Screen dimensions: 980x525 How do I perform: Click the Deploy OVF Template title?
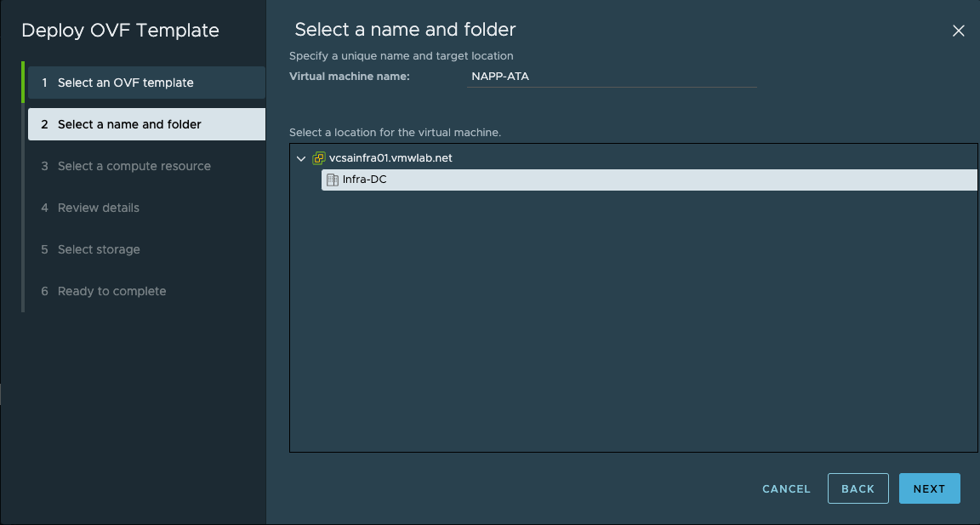point(121,31)
